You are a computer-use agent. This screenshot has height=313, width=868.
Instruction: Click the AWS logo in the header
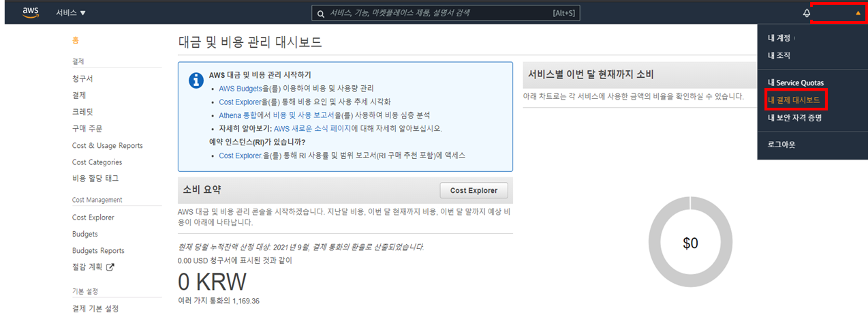(x=31, y=12)
